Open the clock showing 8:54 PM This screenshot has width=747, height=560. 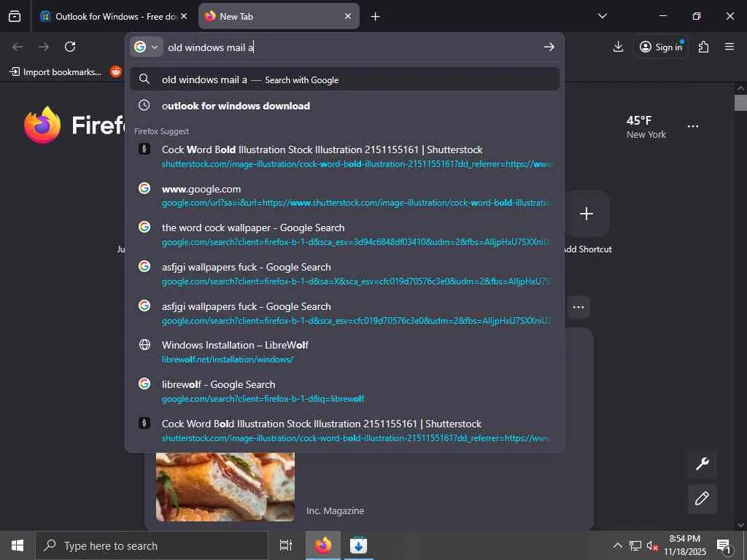coord(684,545)
